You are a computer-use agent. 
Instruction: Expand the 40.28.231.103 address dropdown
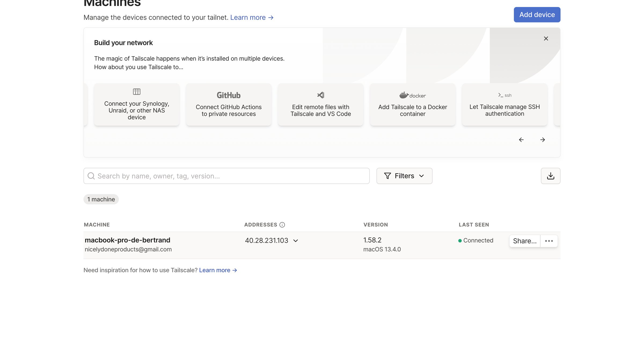tap(296, 241)
